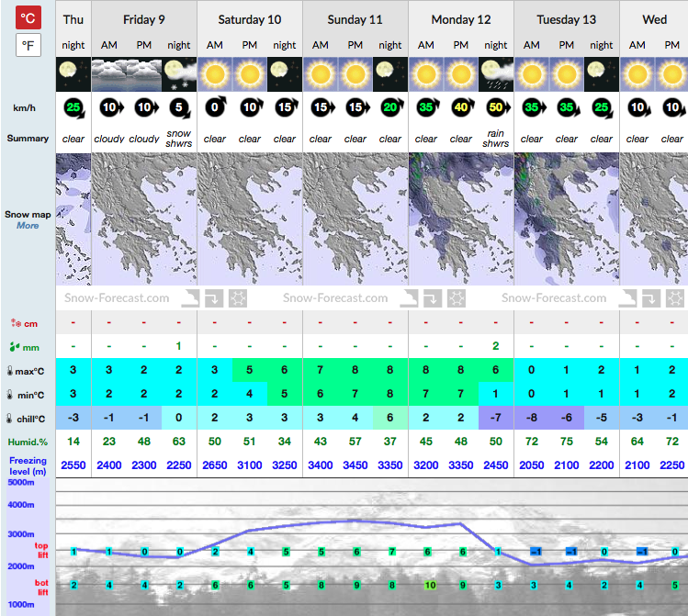This screenshot has width=688, height=616.
Task: Click Monday night rain showers icon
Action: [x=496, y=74]
